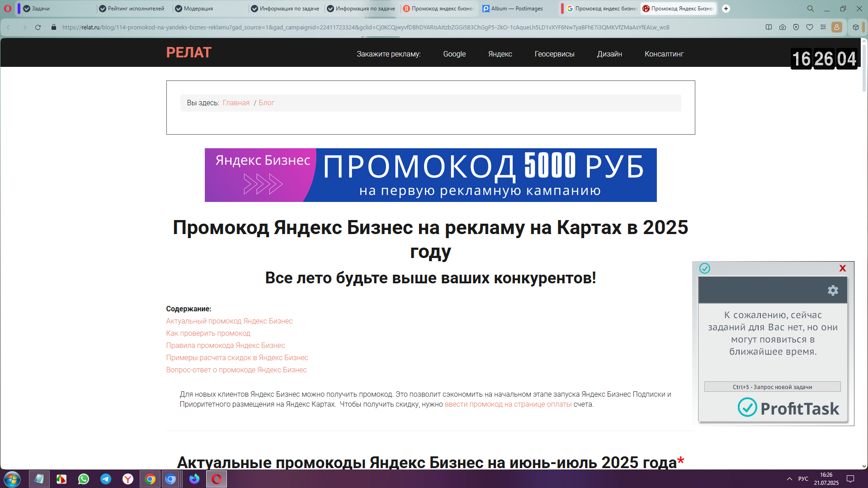The width and height of the screenshot is (868, 488).
Task: Open Telegram from the taskbar
Action: pyautogui.click(x=106, y=479)
